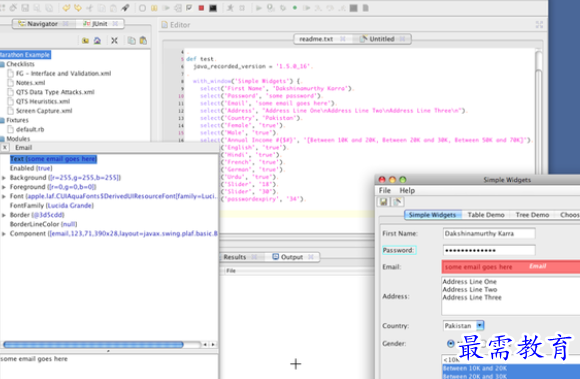Click the green dot icon in the toolbar
Screen dimensions: 580x379
[295, 8]
